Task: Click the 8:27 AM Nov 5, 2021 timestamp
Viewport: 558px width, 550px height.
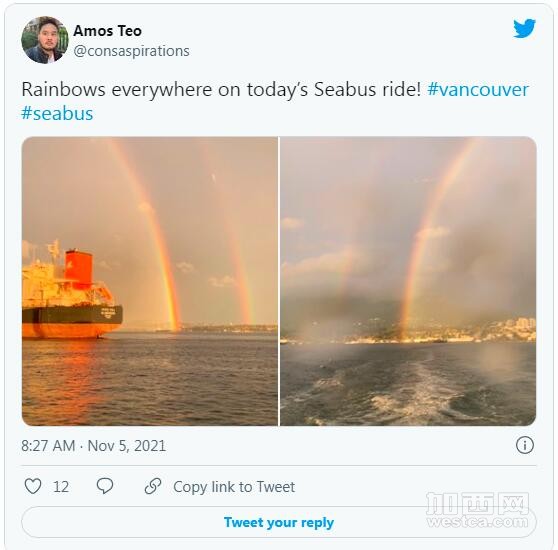Action: (x=94, y=446)
